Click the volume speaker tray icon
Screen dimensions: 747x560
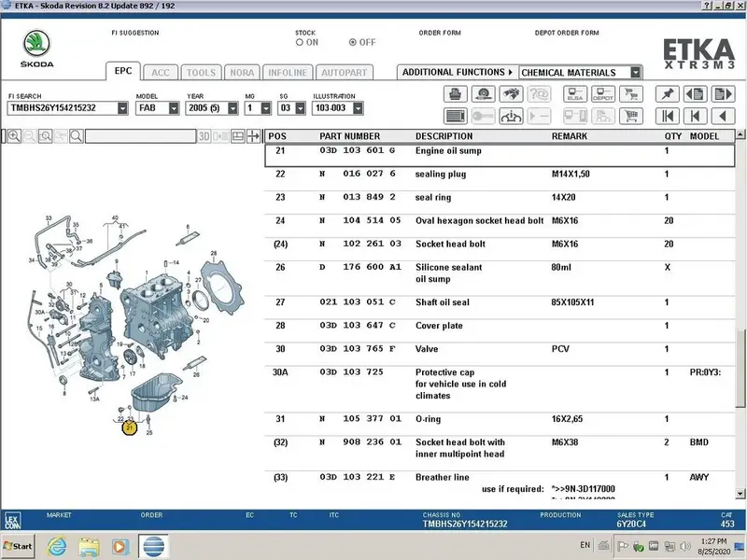coord(685,546)
